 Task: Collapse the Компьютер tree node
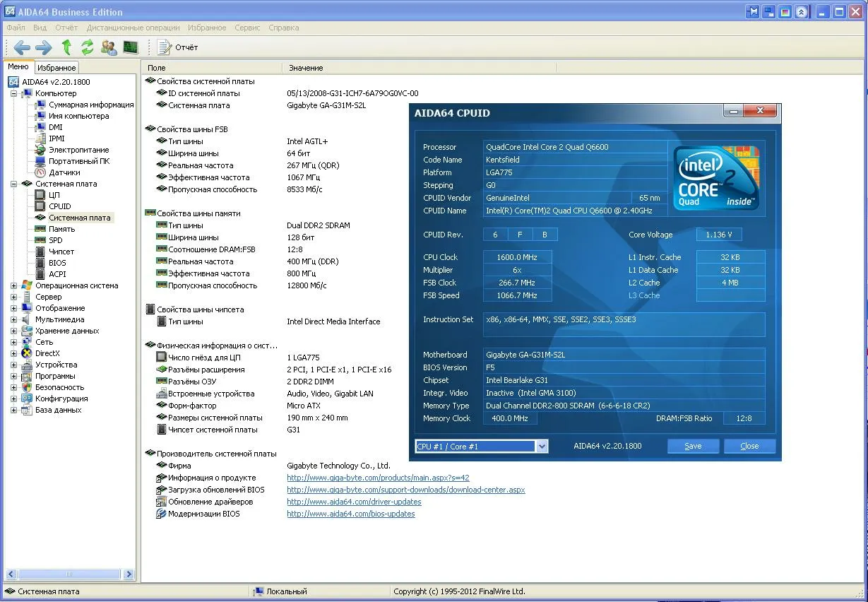coord(13,93)
